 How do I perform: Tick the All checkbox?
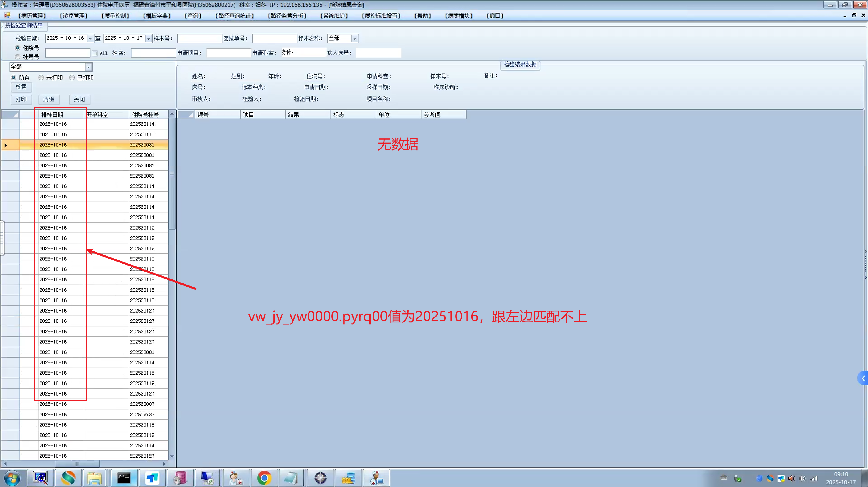click(x=95, y=53)
